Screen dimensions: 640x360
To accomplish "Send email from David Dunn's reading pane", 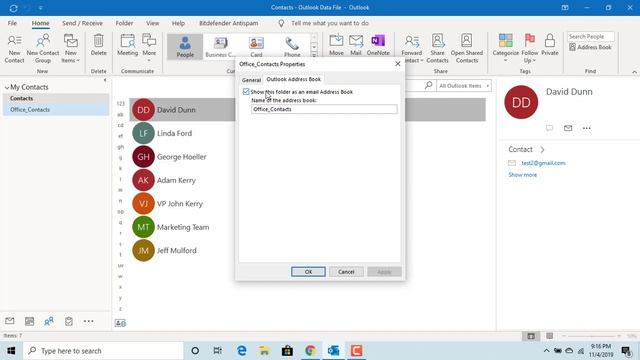I will point(568,128).
